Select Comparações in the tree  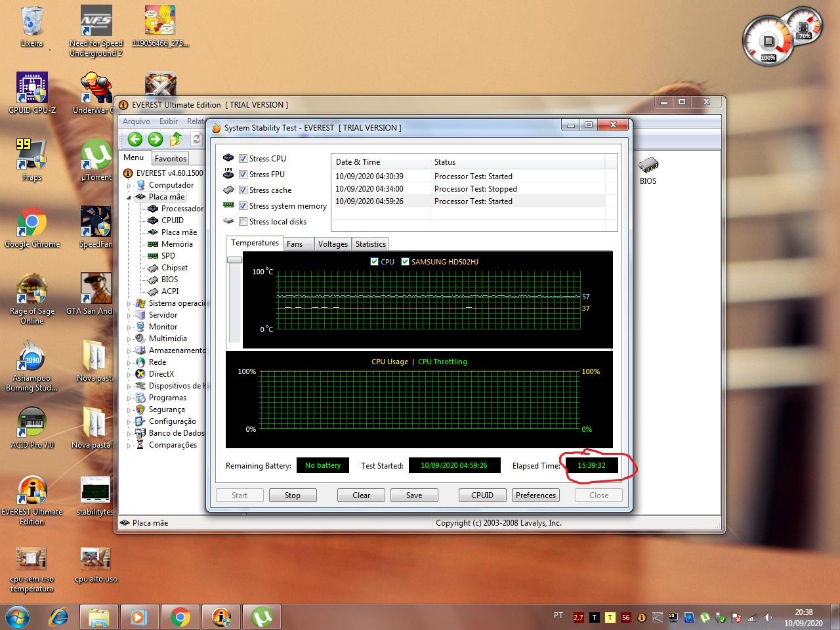pyautogui.click(x=173, y=445)
